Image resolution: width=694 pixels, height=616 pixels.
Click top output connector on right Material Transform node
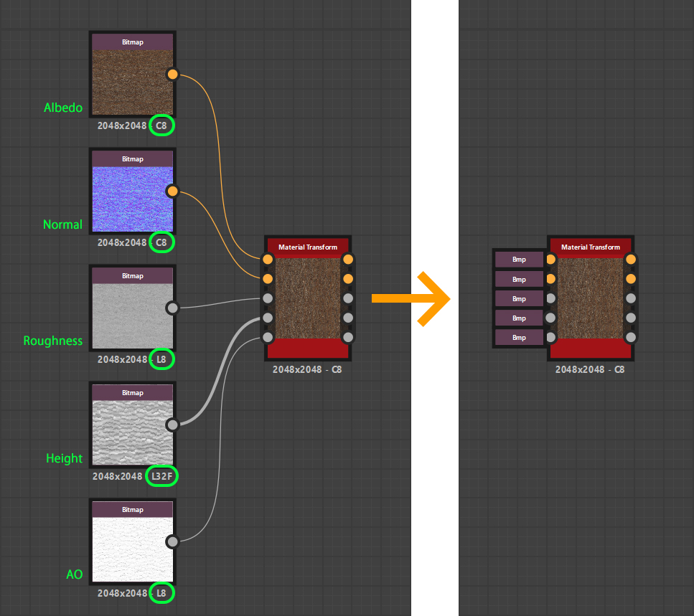(x=631, y=259)
